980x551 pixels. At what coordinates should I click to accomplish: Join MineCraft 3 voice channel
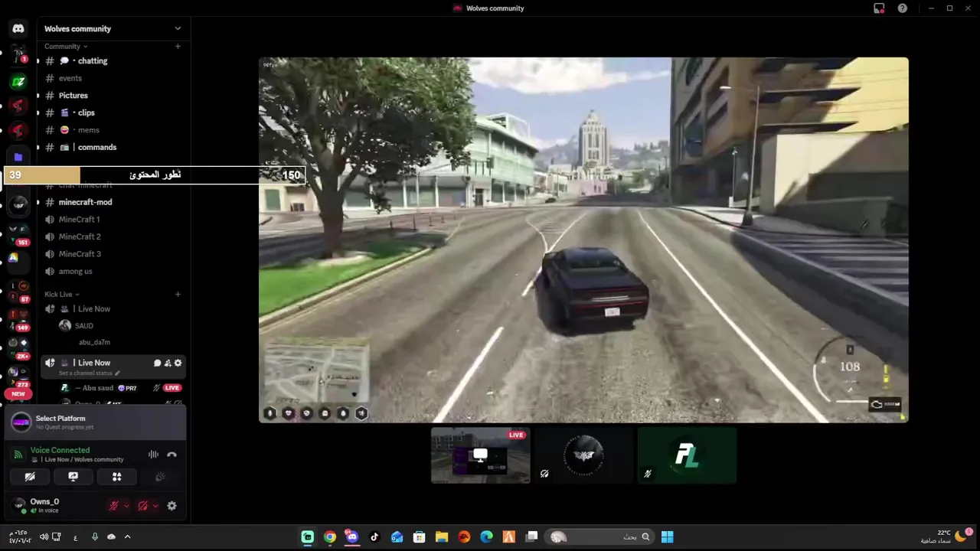click(x=112, y=254)
